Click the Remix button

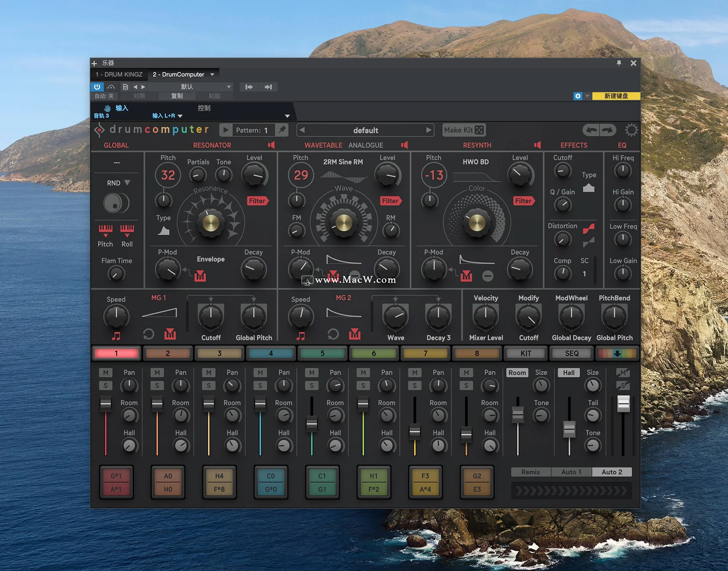click(x=531, y=472)
